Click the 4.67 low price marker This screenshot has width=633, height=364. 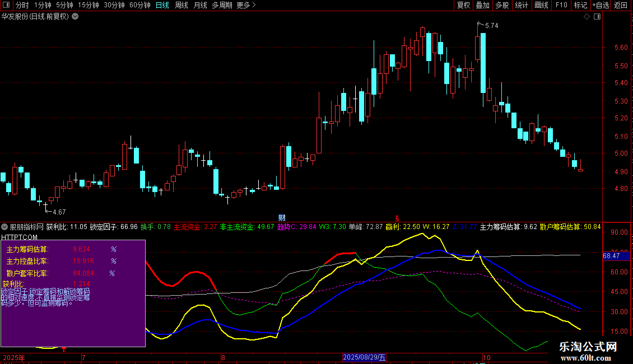pyautogui.click(x=58, y=212)
